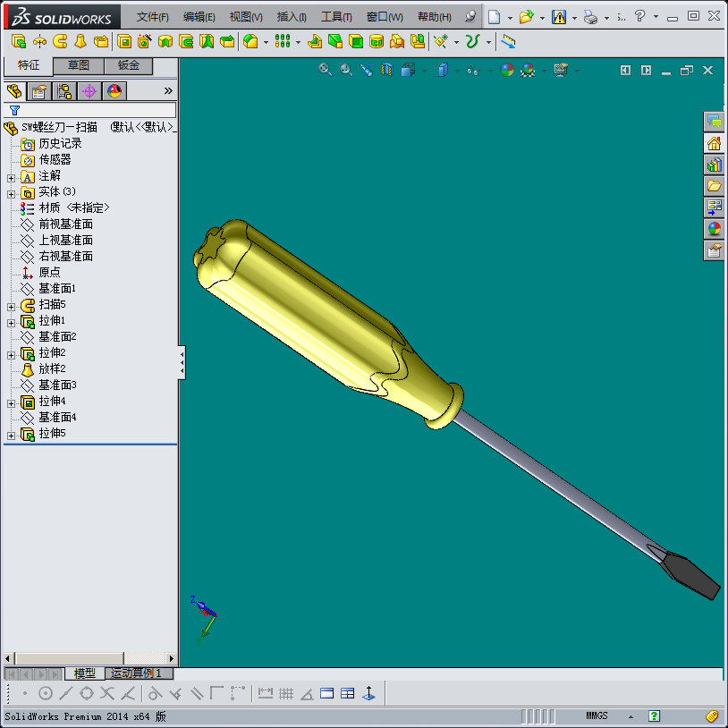Expand the 实体(3) tree node
The width and height of the screenshot is (728, 728).
(x=11, y=194)
